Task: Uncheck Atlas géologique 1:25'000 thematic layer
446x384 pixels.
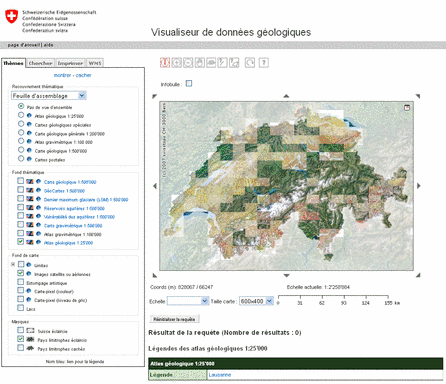Action: click(21, 241)
